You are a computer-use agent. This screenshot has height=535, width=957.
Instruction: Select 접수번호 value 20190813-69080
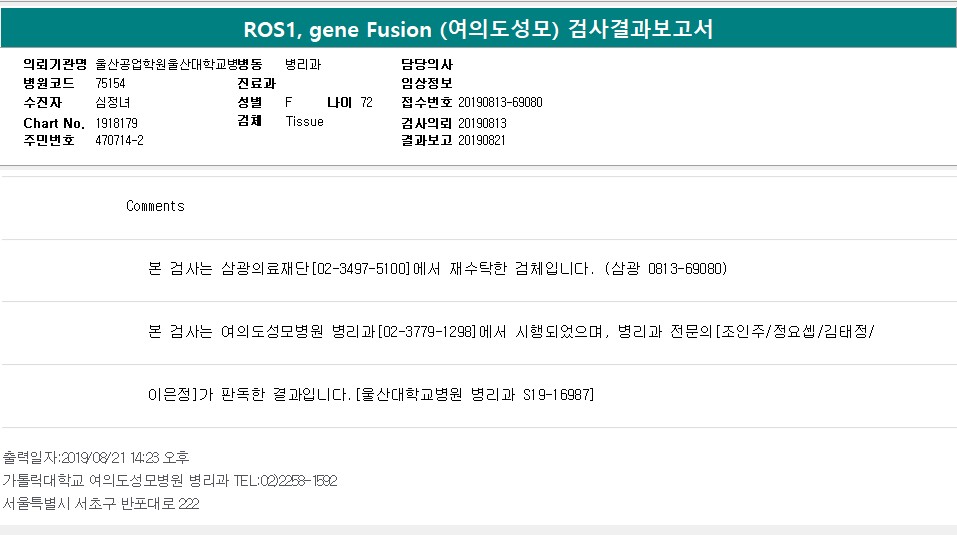[x=500, y=102]
